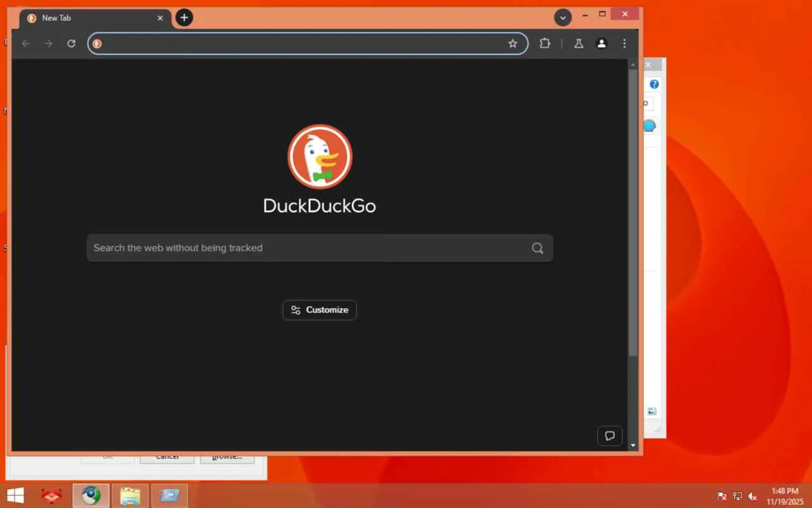Open the Customize button
This screenshot has height=508, width=812.
point(320,310)
